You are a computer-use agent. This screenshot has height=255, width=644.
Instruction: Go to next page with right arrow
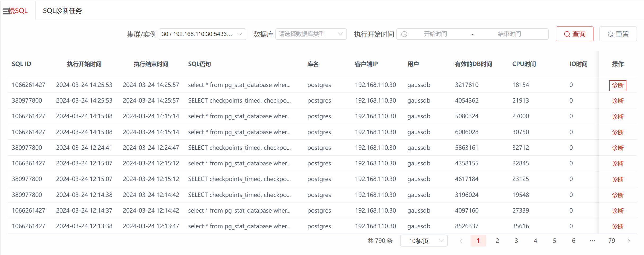629,241
